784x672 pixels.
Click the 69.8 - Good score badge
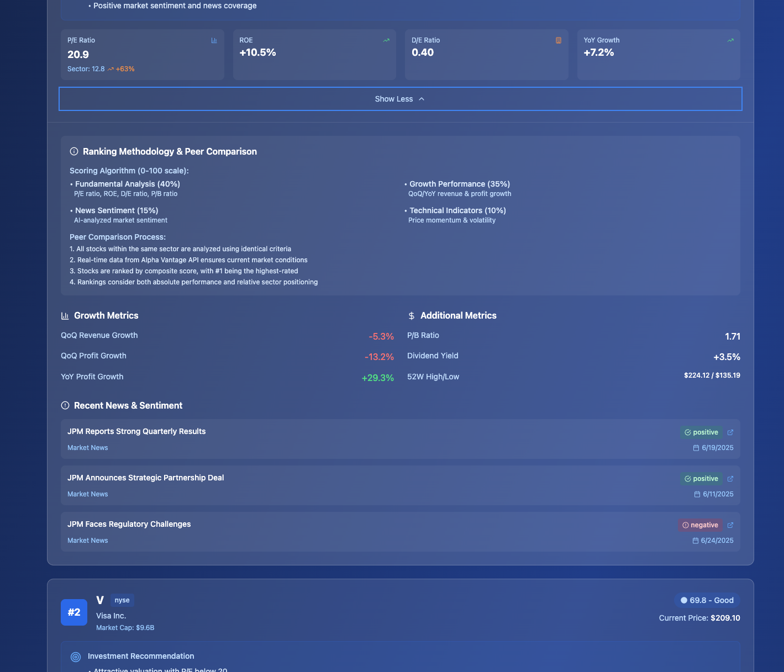click(x=707, y=600)
